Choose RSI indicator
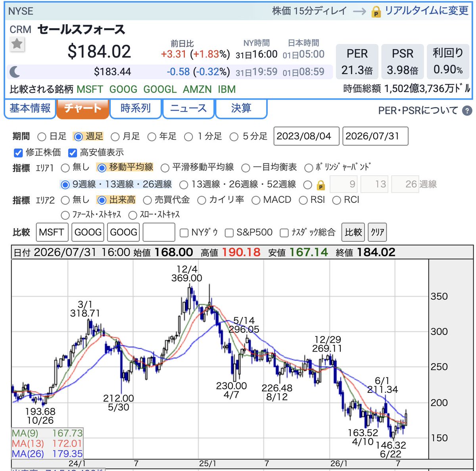Screen dimensions: 476x471 303,200
